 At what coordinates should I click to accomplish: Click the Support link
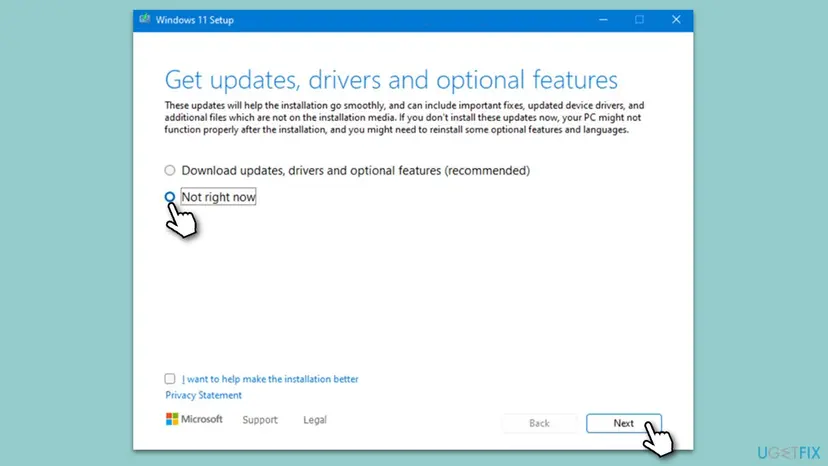[260, 420]
